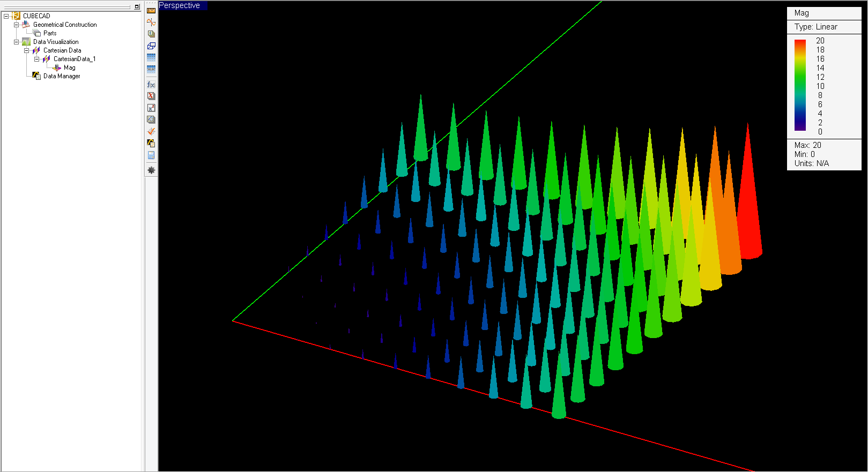
Task: Collapse the Data Visualization branch
Action: (x=16, y=42)
